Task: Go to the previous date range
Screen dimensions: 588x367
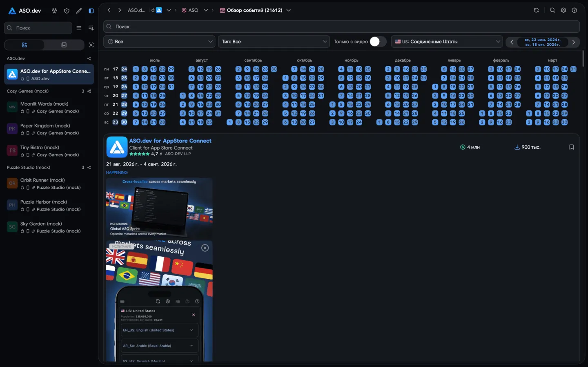Action: (x=512, y=42)
